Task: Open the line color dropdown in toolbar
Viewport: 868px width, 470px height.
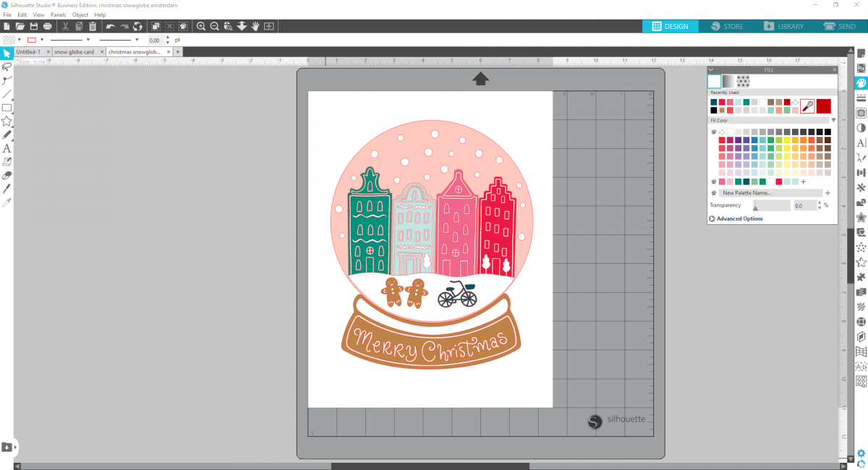Action: [x=42, y=40]
